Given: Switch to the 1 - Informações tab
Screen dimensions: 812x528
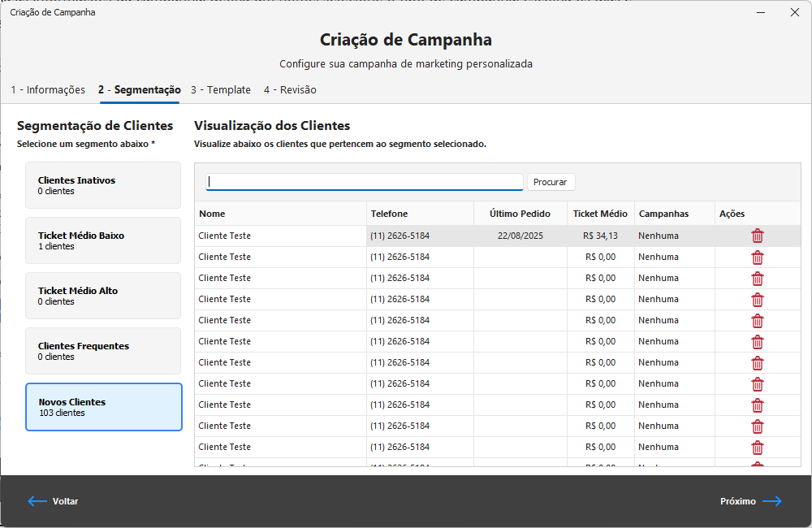Looking at the screenshot, I should 48,90.
